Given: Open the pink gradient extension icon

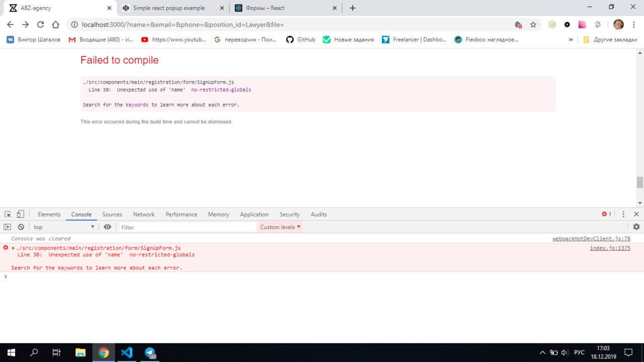Looking at the screenshot, I should coord(582,24).
